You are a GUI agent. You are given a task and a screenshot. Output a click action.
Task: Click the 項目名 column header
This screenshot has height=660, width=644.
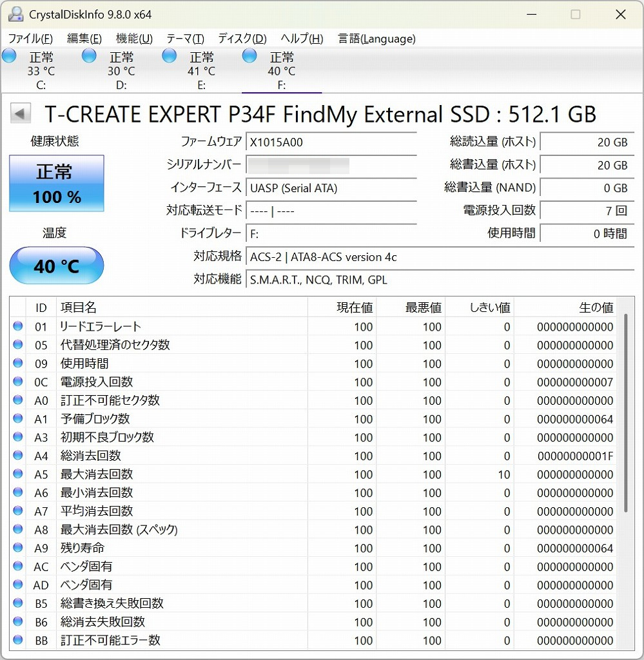[x=182, y=307]
